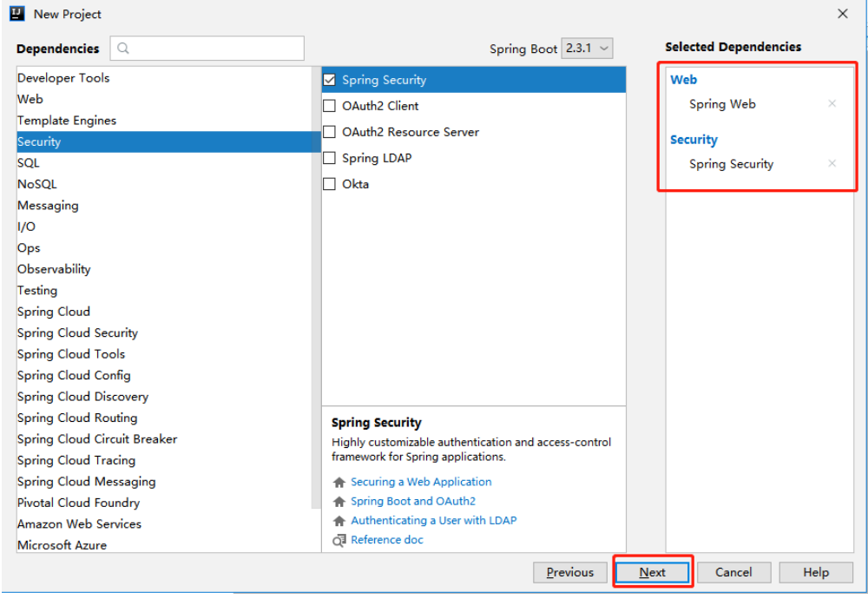
Task: Select Spring Security in Selected Dependencies list
Action: pos(731,164)
